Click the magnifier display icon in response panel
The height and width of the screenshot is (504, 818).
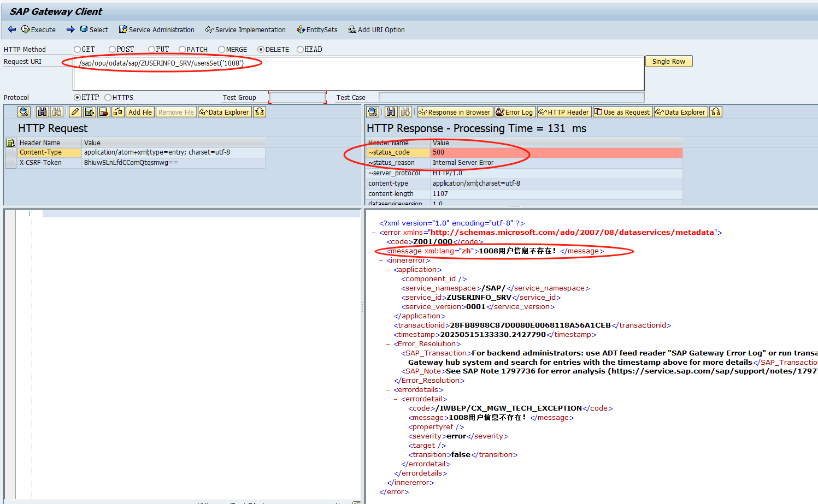[x=372, y=112]
